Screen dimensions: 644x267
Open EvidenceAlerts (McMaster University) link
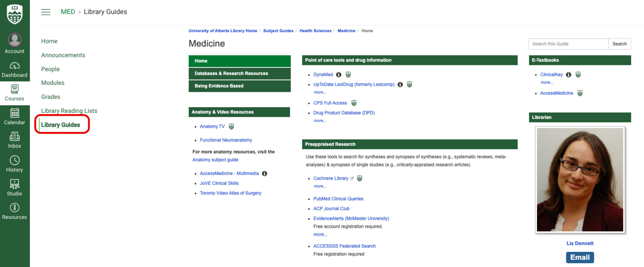[x=351, y=218]
